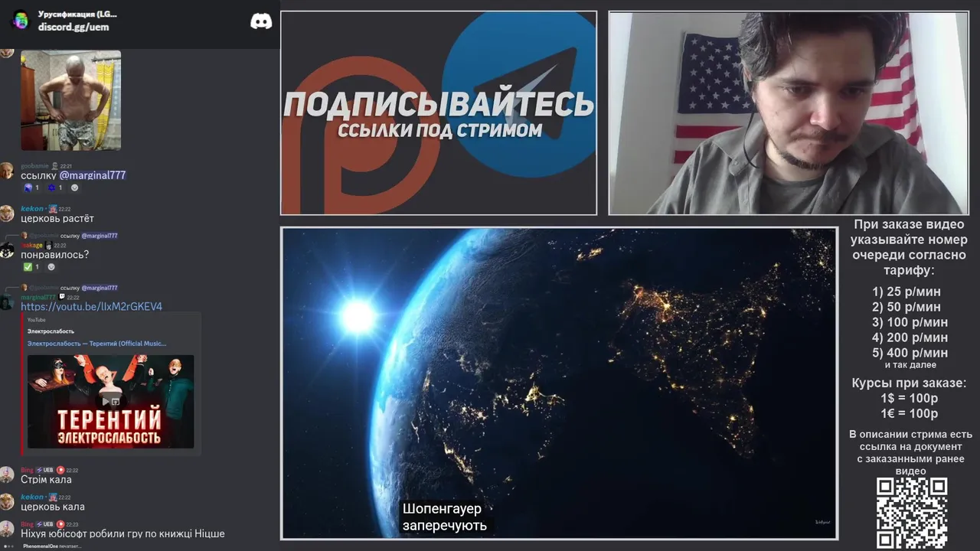This screenshot has width=980, height=551.
Task: Click the 'понравилось?' message text
Action: click(54, 255)
